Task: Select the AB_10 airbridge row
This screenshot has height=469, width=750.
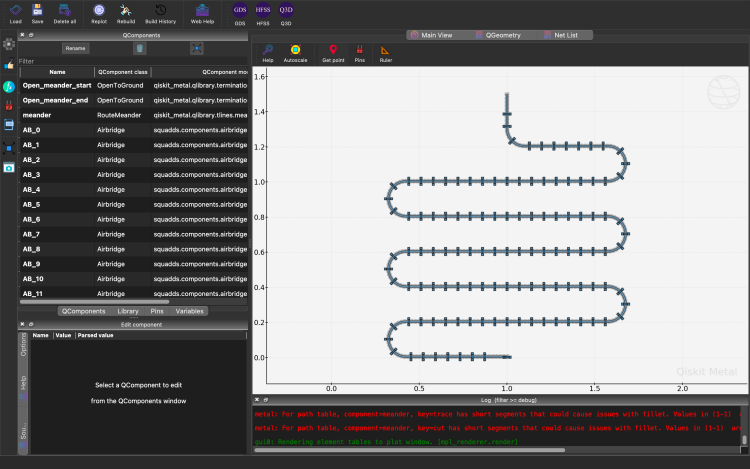Action: (134, 279)
